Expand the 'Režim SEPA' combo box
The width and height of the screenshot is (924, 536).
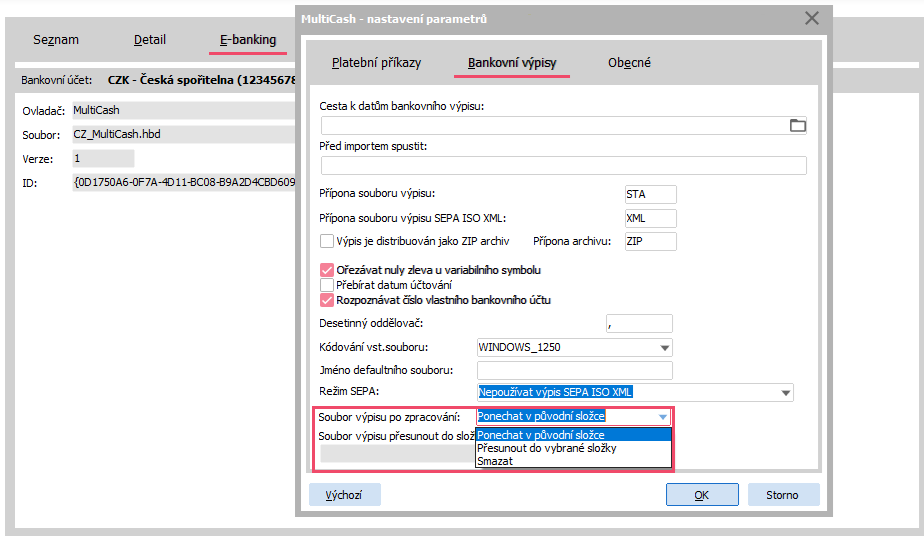point(785,392)
